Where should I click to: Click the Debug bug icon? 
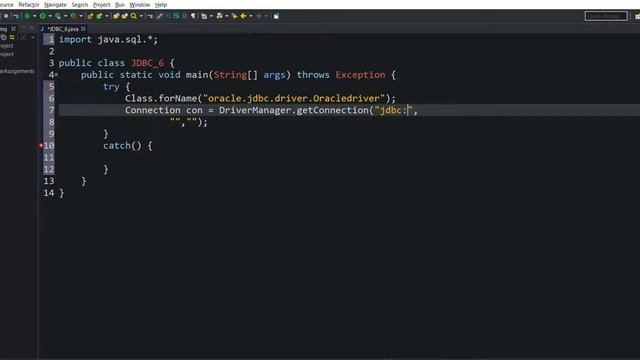tap(27, 16)
